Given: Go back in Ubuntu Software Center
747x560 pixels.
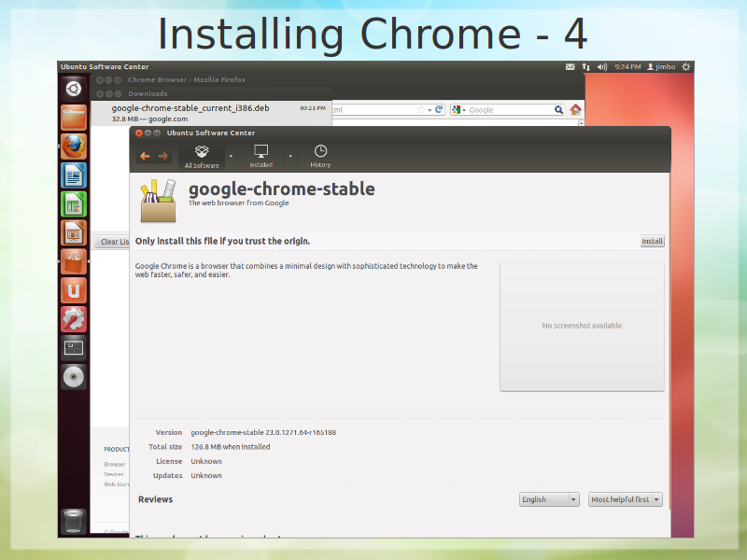Looking at the screenshot, I should pyautogui.click(x=146, y=156).
